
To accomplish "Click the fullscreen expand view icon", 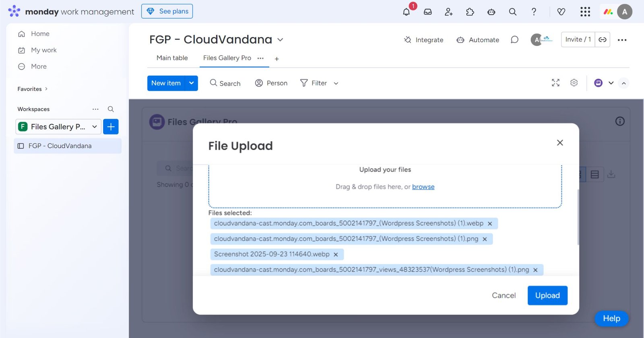I will click(555, 83).
